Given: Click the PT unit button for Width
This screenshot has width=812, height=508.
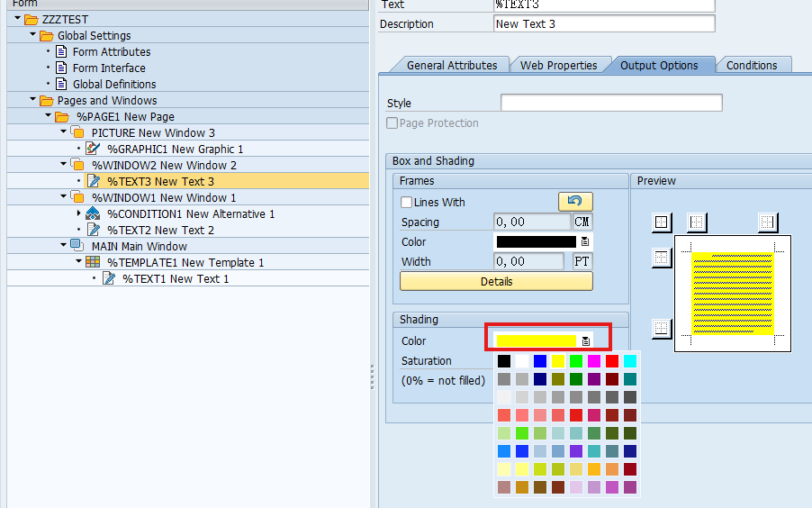Looking at the screenshot, I should pyautogui.click(x=582, y=261).
